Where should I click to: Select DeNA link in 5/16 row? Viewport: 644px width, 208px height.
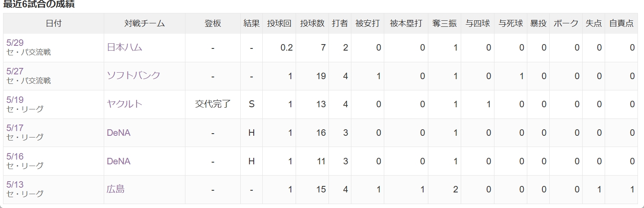(118, 161)
